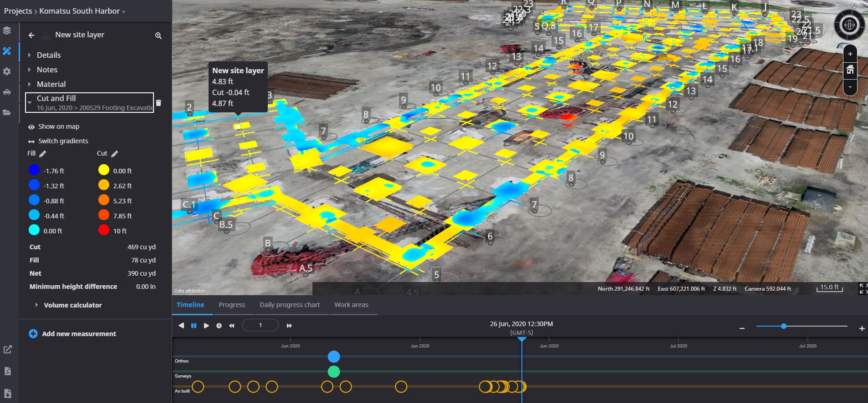Click the zoom-to-layer magnifier icon

(x=158, y=35)
